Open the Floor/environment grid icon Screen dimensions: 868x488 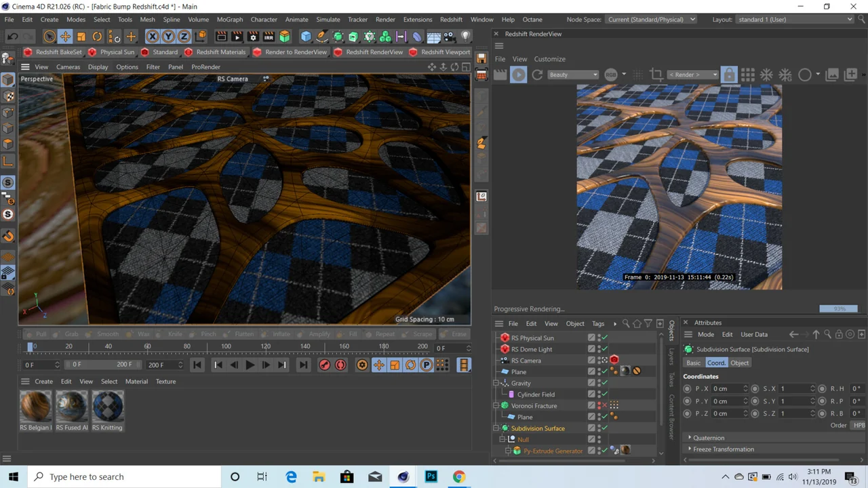433,37
